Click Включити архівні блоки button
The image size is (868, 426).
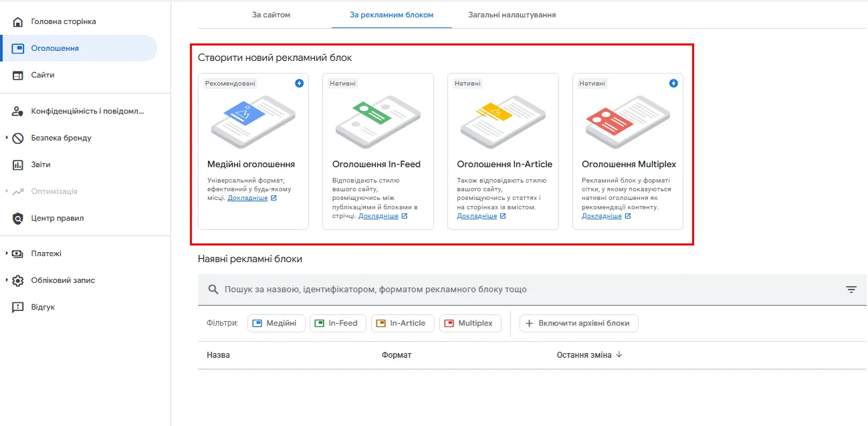pos(578,324)
